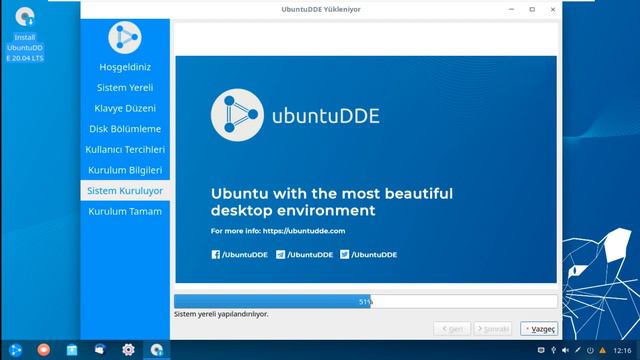Select the Hoşgeldiniz step in sidebar
The image size is (640, 360).
[x=125, y=67]
